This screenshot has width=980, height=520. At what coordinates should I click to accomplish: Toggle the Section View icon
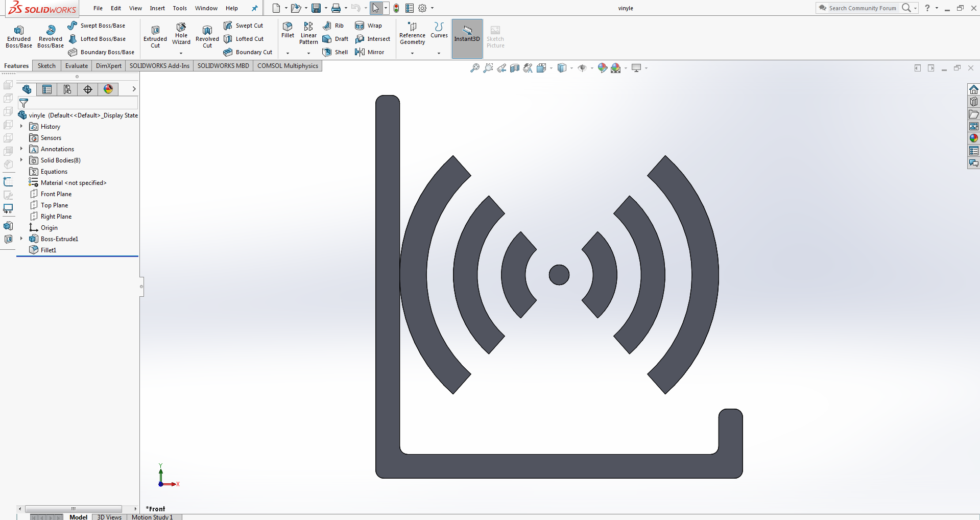[x=515, y=68]
